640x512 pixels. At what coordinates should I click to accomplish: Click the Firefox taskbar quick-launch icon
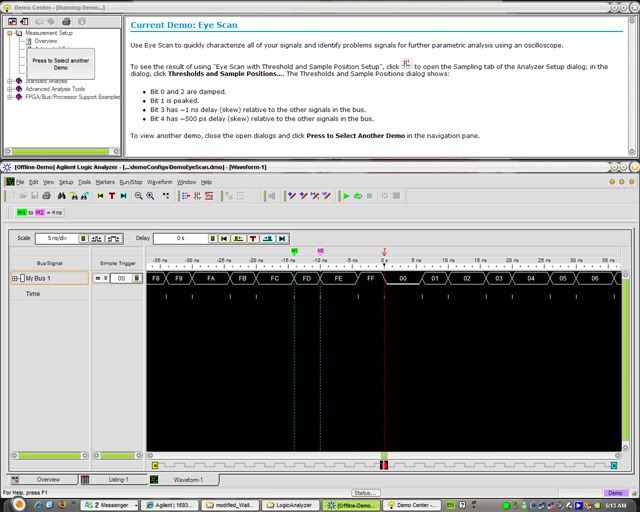[x=62, y=505]
